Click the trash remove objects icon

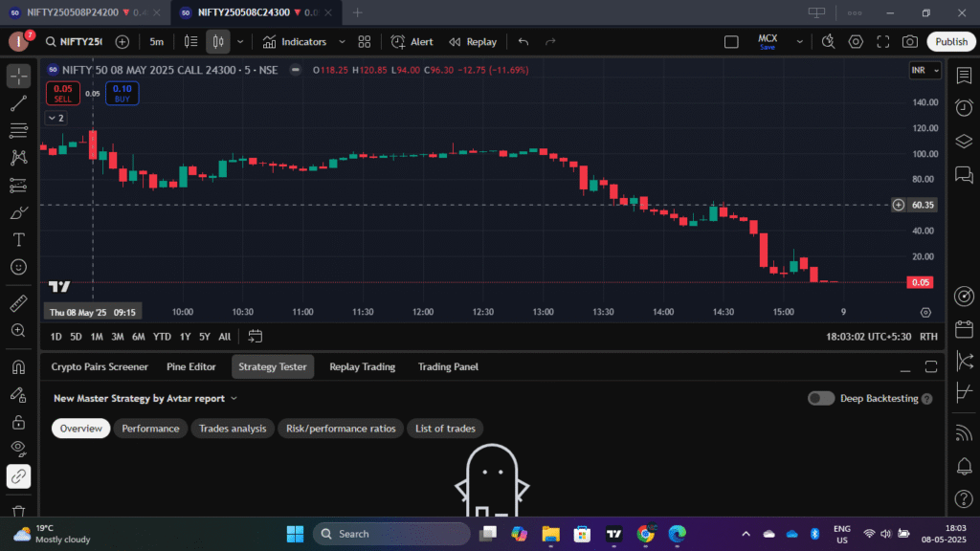(x=19, y=511)
